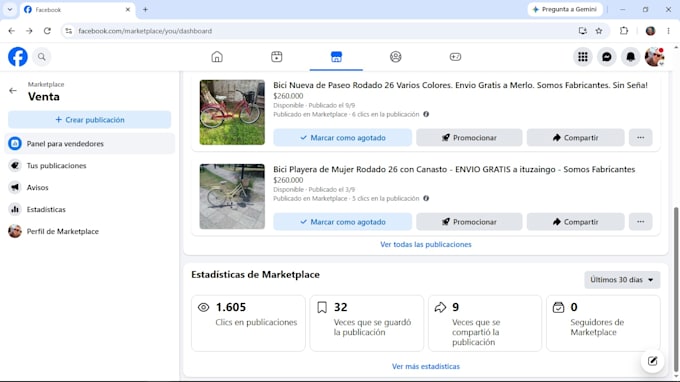680x382 pixels.
Task: Mark Bici Playera de Mujer as agotado
Action: (343, 222)
